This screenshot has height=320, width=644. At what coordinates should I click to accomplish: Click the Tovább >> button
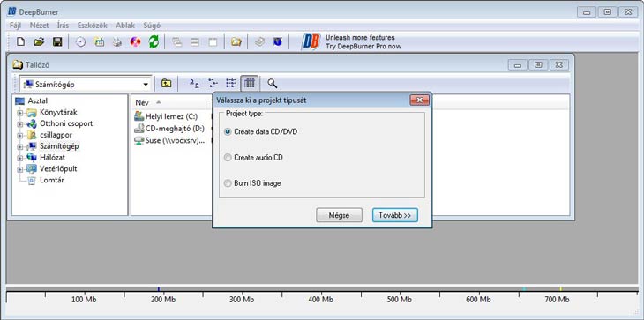(x=395, y=215)
